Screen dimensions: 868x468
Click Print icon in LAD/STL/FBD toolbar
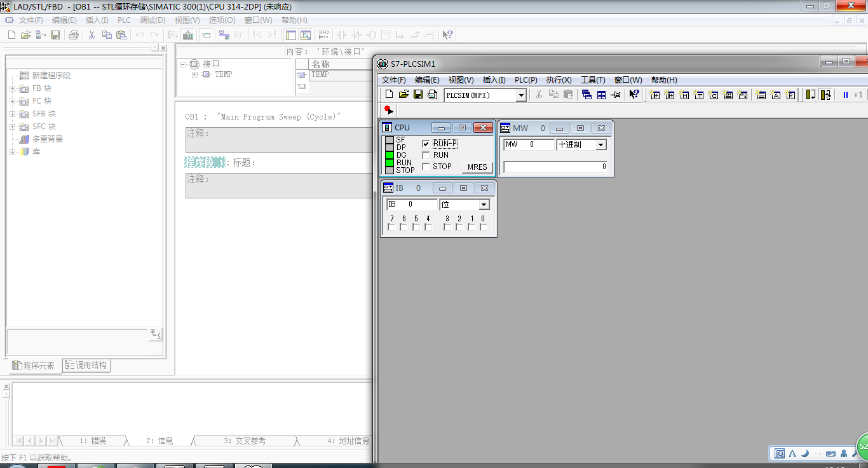point(73,35)
